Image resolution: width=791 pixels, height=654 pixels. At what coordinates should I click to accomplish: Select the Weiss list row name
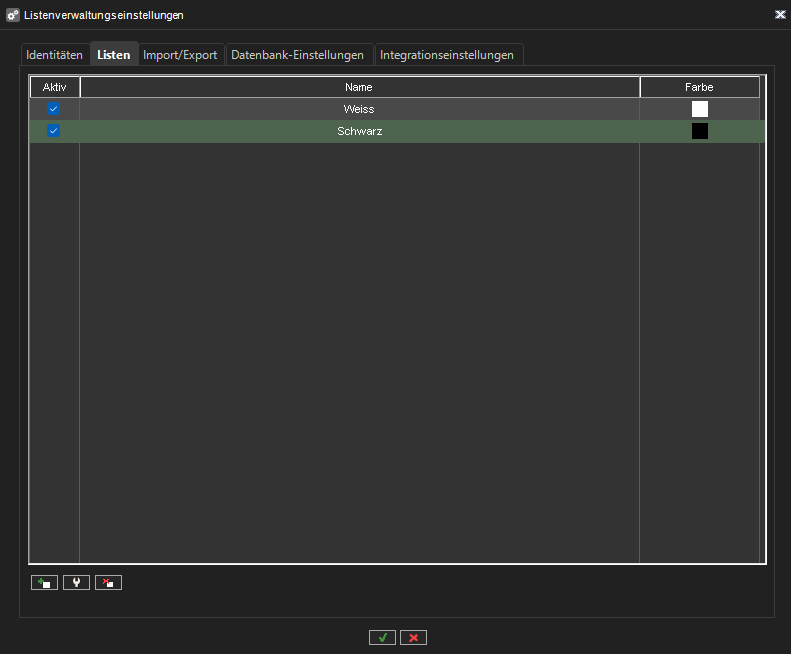359,109
